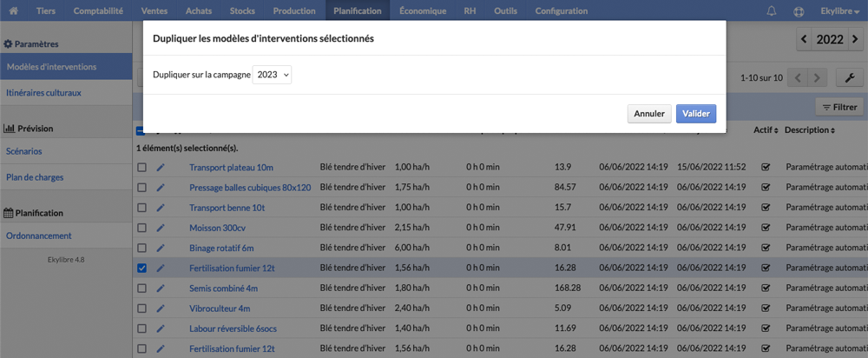
Task: Open the Production menu
Action: pyautogui.click(x=294, y=10)
